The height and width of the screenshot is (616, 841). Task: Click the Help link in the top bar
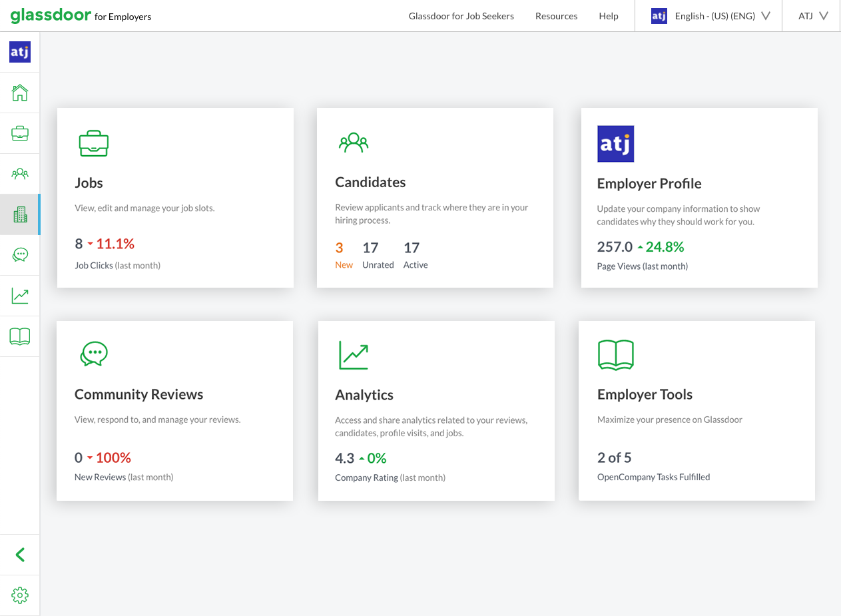coord(608,15)
